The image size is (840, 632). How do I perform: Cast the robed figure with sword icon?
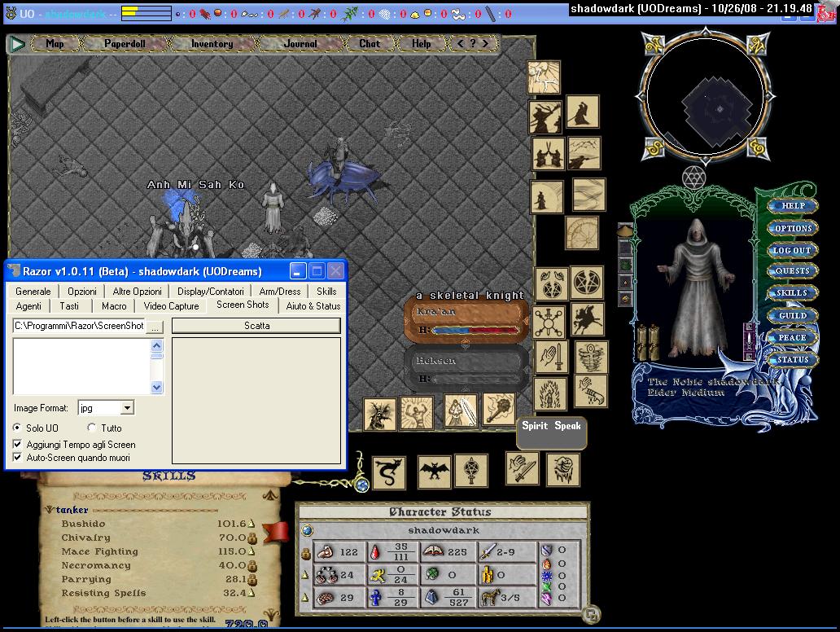click(460, 411)
